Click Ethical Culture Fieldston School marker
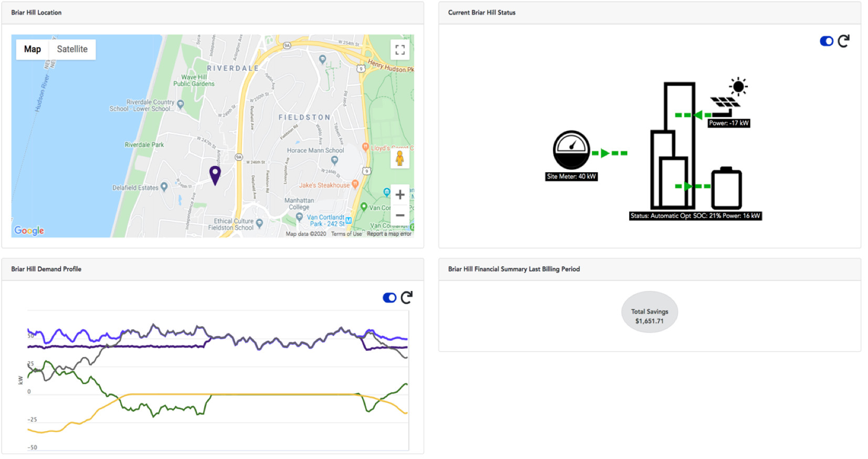The image size is (868, 459). pos(259,223)
